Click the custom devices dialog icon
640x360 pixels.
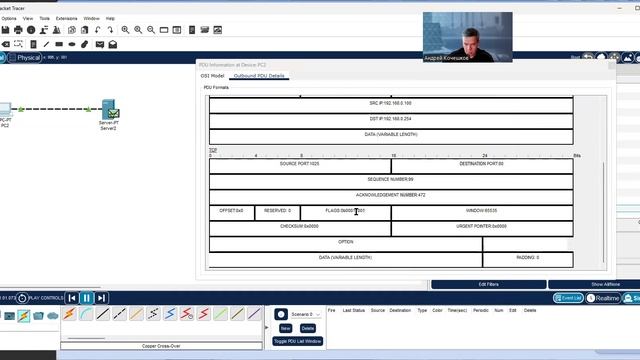click(x=177, y=30)
